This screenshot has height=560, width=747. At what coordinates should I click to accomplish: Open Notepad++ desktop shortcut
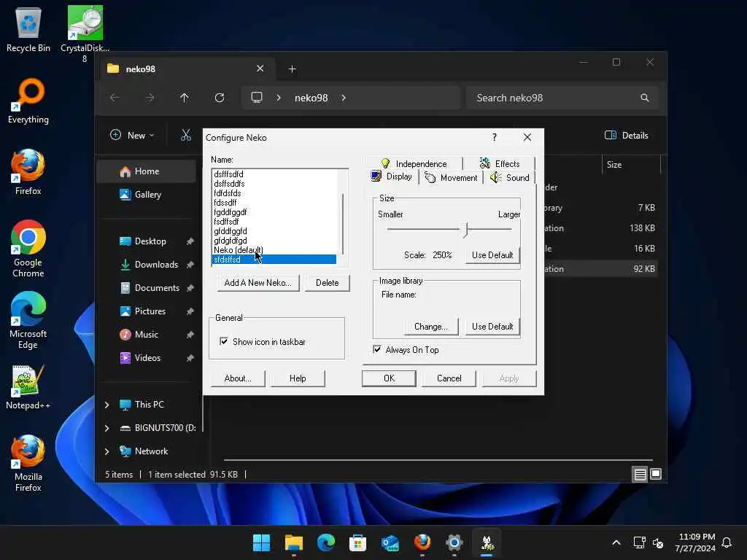point(28,387)
